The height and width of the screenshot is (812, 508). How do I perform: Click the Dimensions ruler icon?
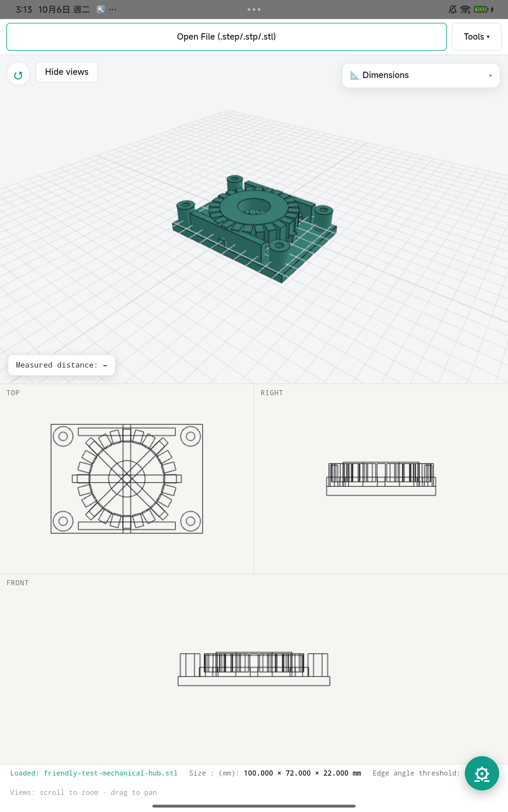[x=354, y=75]
